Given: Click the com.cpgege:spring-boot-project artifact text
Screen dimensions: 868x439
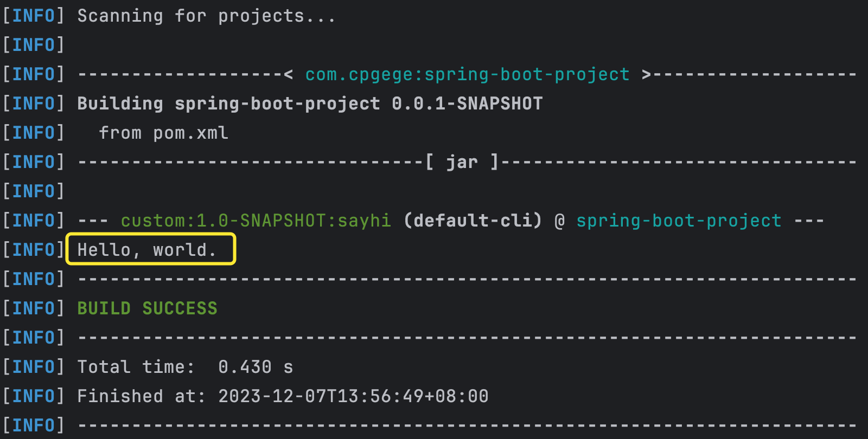Looking at the screenshot, I should pyautogui.click(x=467, y=74).
